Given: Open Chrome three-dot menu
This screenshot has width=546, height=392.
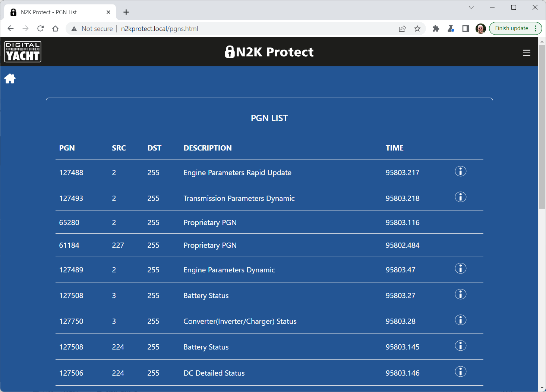Looking at the screenshot, I should coord(536,28).
